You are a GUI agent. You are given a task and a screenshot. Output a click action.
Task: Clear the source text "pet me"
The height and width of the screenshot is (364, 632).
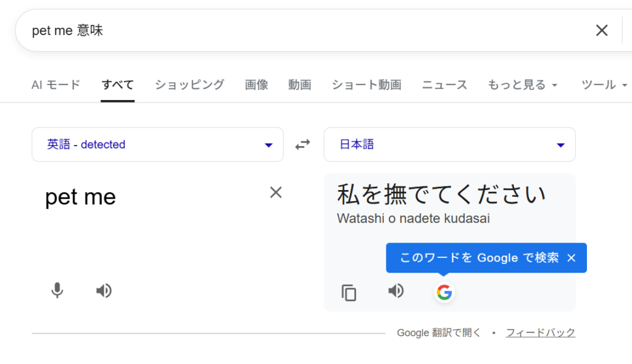click(276, 192)
